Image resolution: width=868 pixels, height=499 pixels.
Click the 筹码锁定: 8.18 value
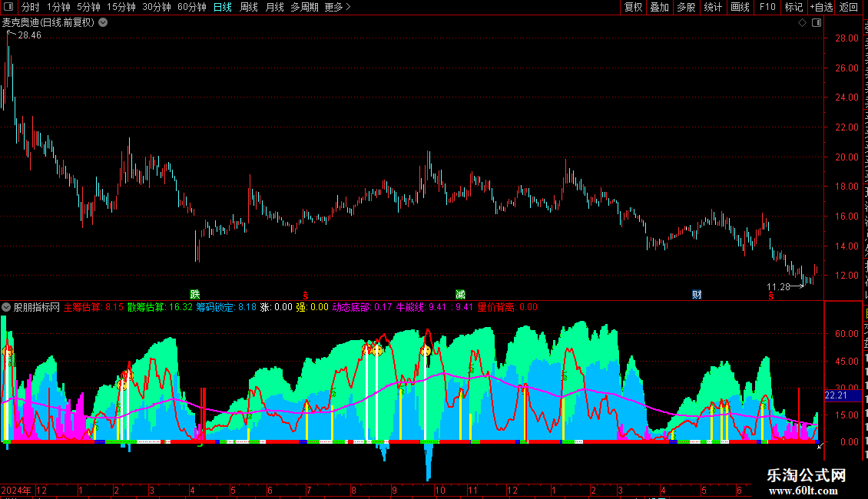(x=227, y=307)
